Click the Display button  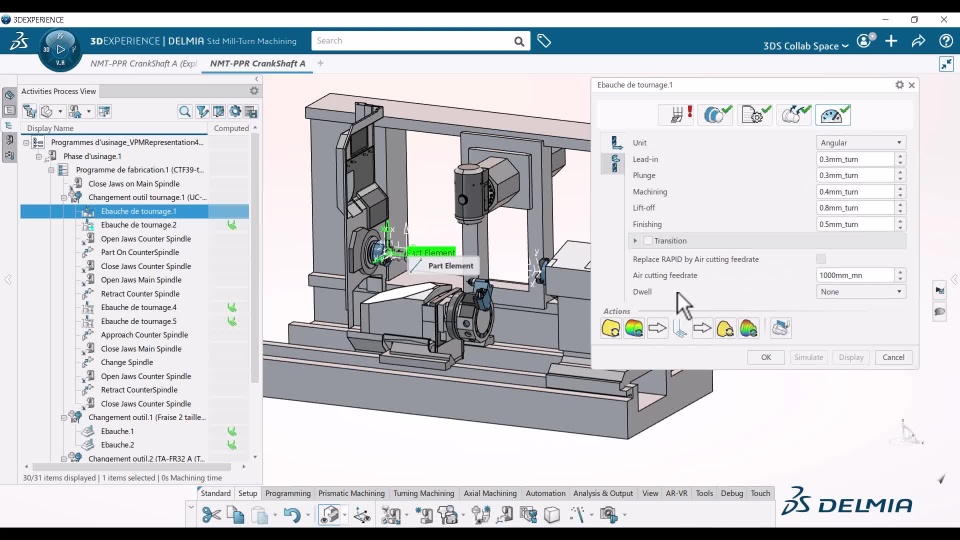[851, 358]
